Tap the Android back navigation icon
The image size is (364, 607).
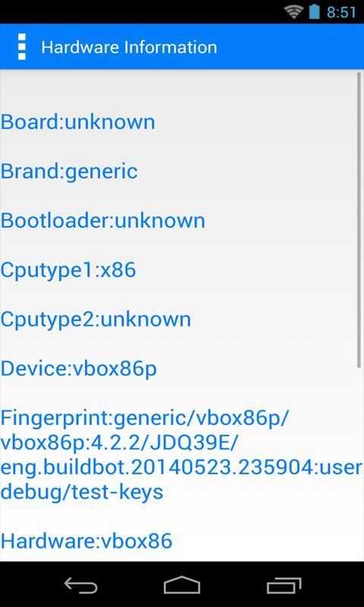click(x=80, y=585)
